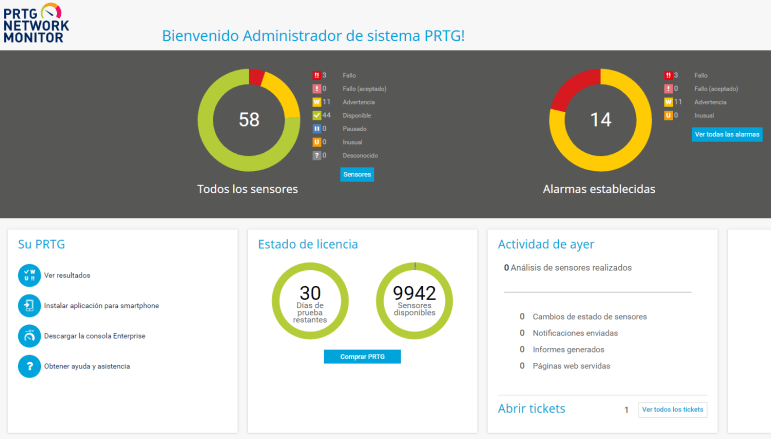
Task: Click the smartphone app install icon
Action: [29, 305]
